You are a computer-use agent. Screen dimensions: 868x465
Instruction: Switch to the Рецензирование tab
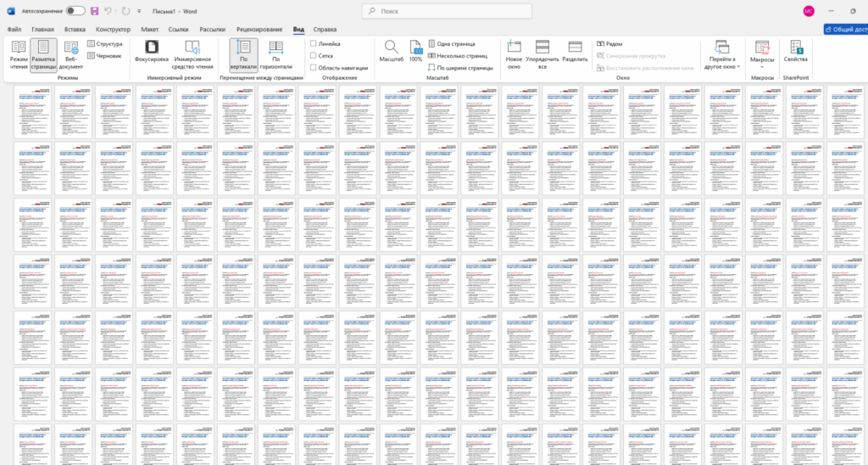pyautogui.click(x=259, y=30)
